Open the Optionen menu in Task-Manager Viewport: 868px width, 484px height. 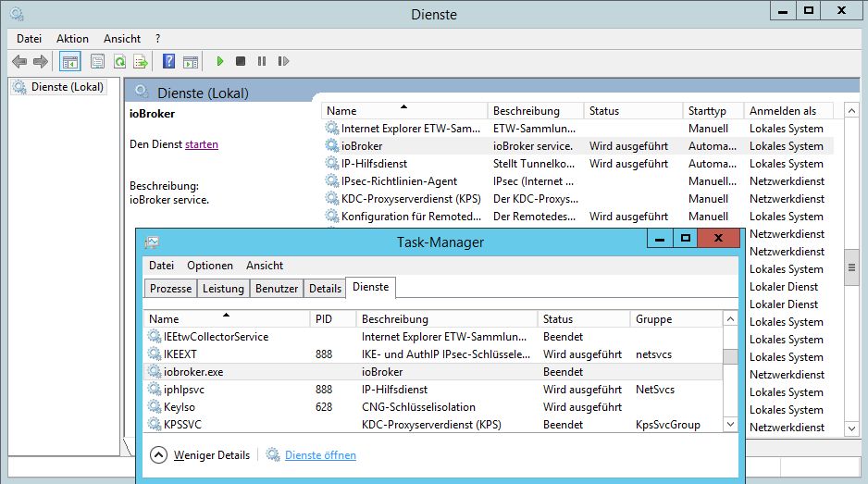[210, 266]
